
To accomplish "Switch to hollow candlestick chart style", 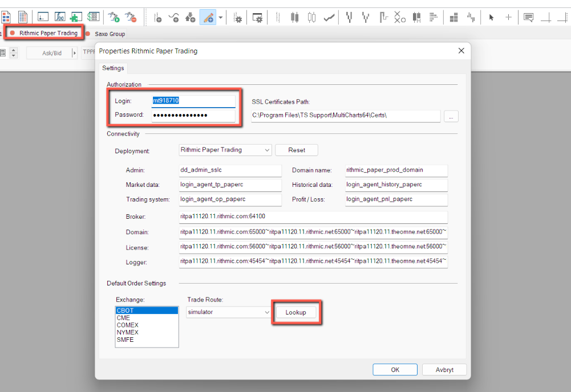I will coord(311,18).
